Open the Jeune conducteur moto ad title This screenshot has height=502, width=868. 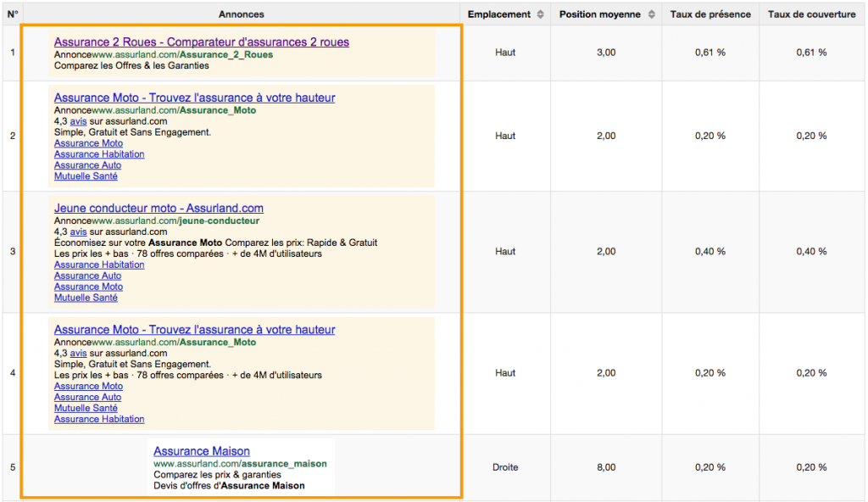pos(159,209)
